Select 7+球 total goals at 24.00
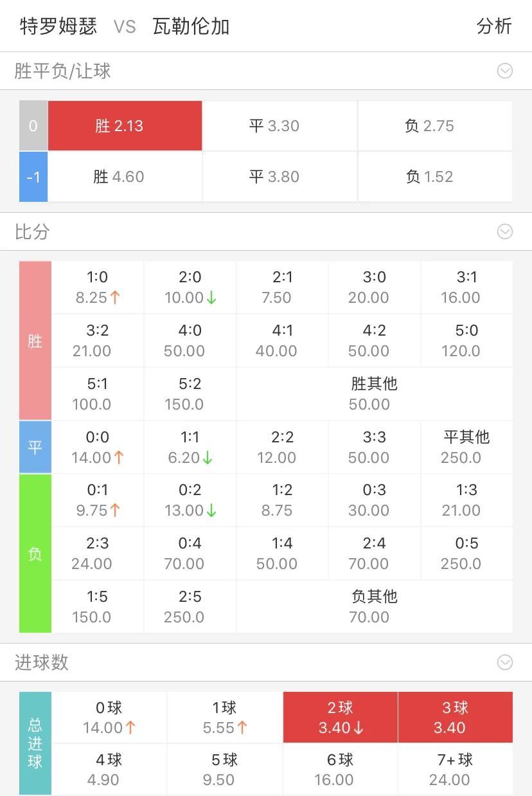The height and width of the screenshot is (796, 532). coord(456,770)
